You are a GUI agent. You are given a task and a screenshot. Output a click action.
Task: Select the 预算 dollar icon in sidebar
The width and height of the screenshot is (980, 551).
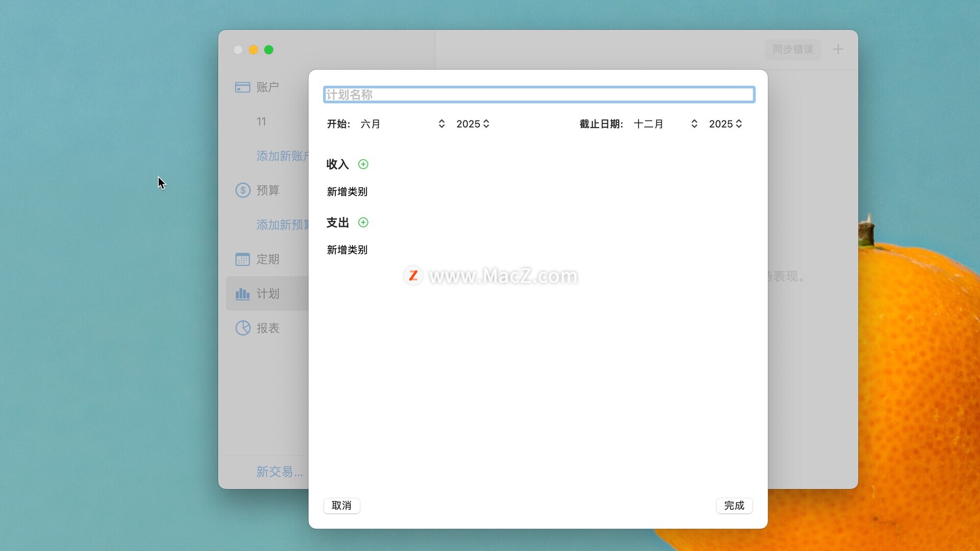tap(243, 190)
